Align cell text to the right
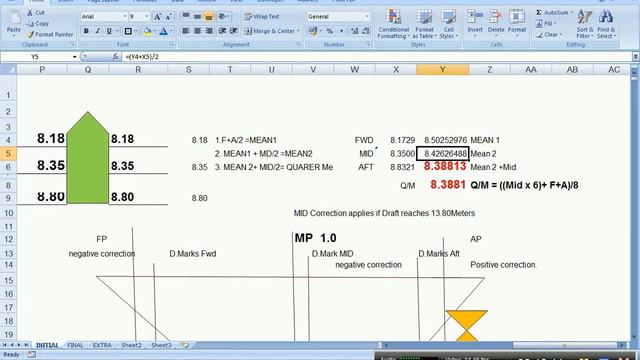This screenshot has height=360, width=640. [209, 31]
